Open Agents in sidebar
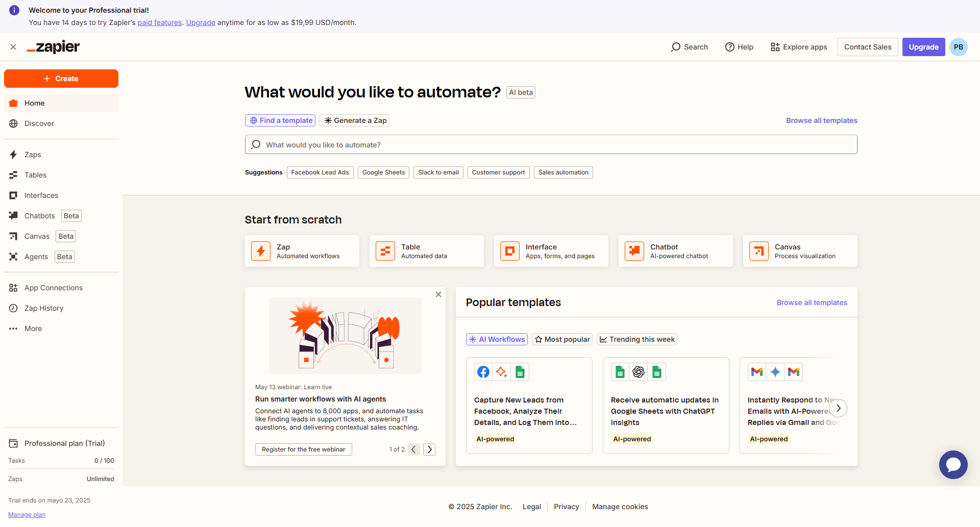This screenshot has width=980, height=527. click(x=61, y=257)
